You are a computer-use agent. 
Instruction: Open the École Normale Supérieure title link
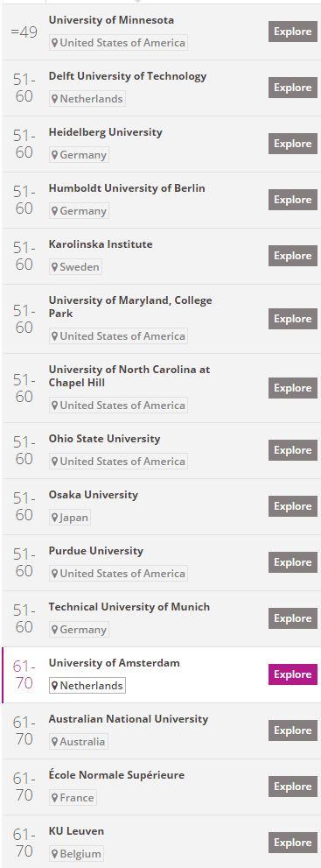pos(116,775)
